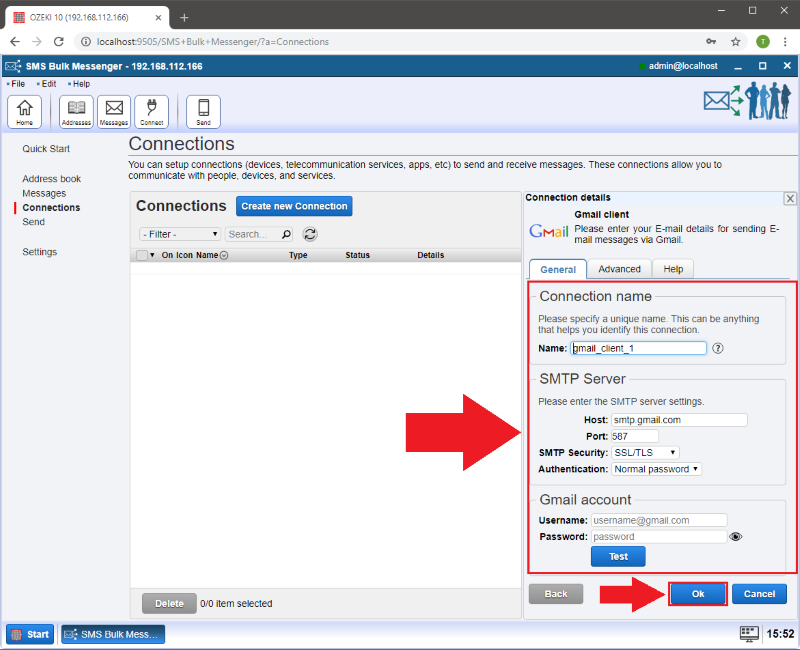
Task: Expand the SMTP Security dropdown
Action: pyautogui.click(x=645, y=453)
